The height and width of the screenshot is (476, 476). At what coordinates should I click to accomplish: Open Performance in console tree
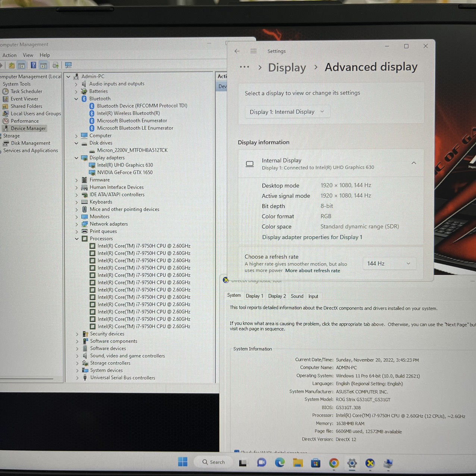[25, 121]
